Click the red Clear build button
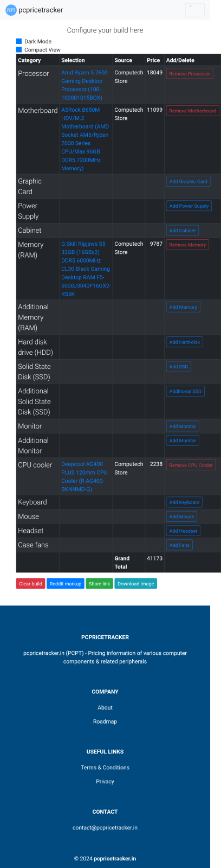221x868 pixels. (x=30, y=584)
